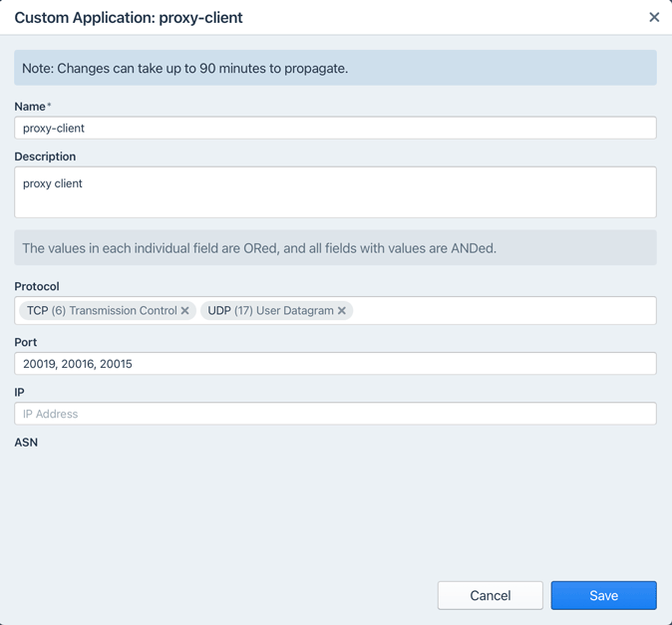This screenshot has height=625, width=672.
Task: Click the Protocol field label
Action: [37, 286]
